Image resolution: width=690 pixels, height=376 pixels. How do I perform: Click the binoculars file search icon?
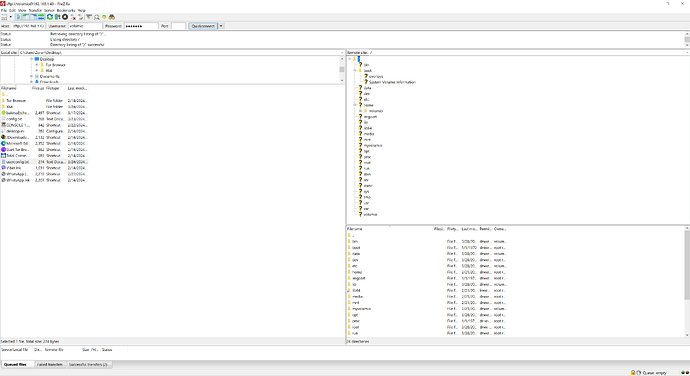pos(112,17)
